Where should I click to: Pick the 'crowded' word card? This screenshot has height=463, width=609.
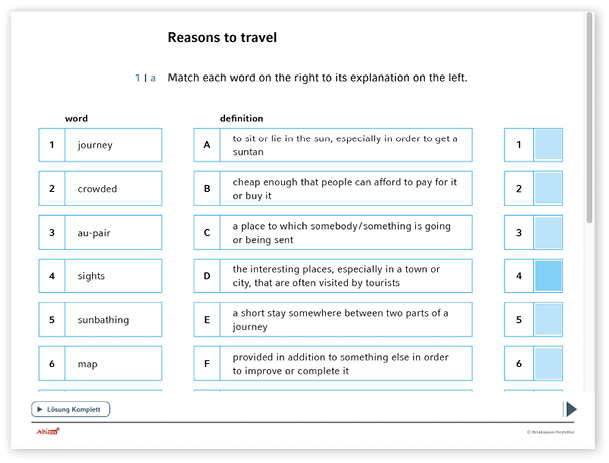tap(100, 189)
